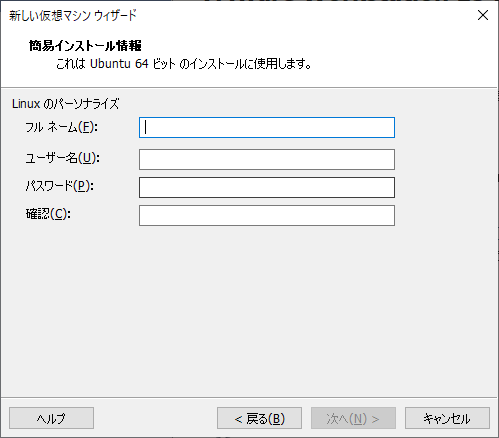Open help with the ヘルプ button
Image resolution: width=499 pixels, height=438 pixels.
point(51,418)
